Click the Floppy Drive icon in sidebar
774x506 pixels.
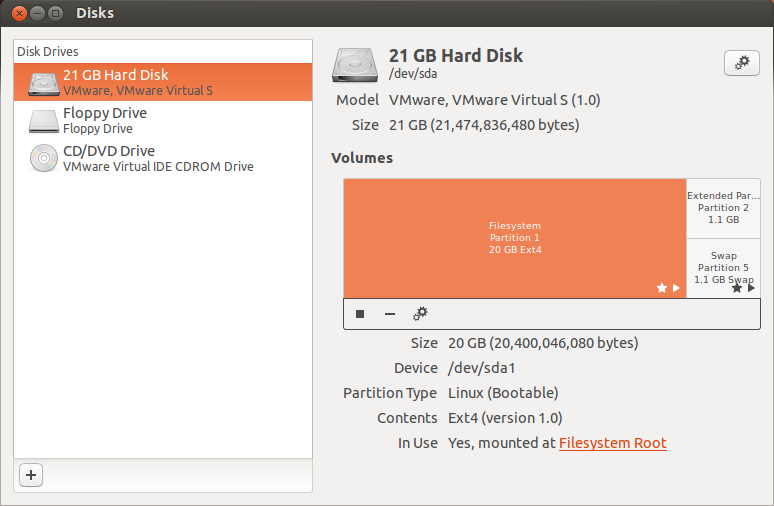(43, 120)
